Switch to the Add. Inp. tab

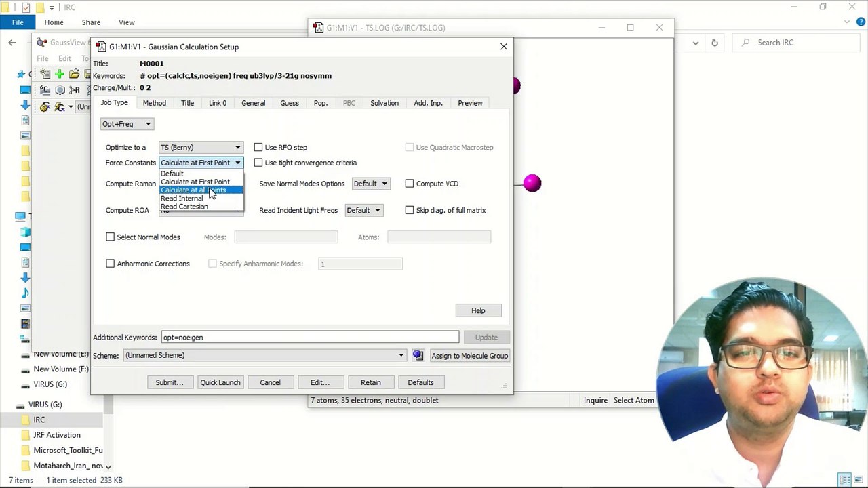pyautogui.click(x=428, y=103)
